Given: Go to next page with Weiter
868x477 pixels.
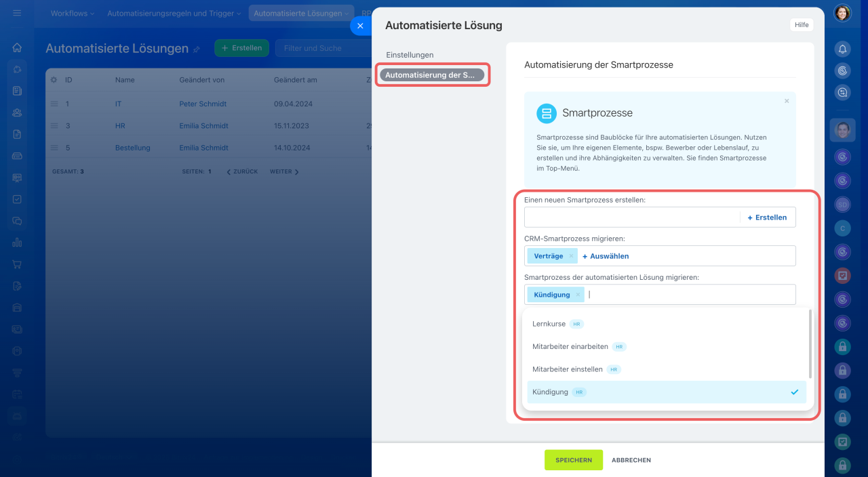Looking at the screenshot, I should coord(285,172).
